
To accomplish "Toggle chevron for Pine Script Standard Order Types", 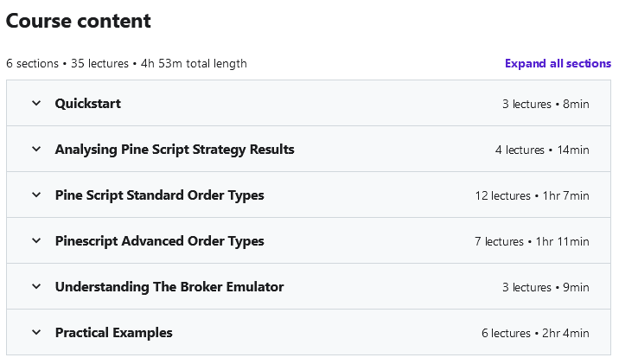I will pyautogui.click(x=36, y=195).
